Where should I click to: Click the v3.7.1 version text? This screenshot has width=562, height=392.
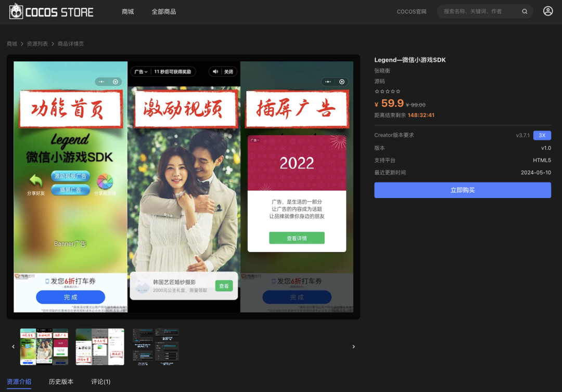click(522, 135)
